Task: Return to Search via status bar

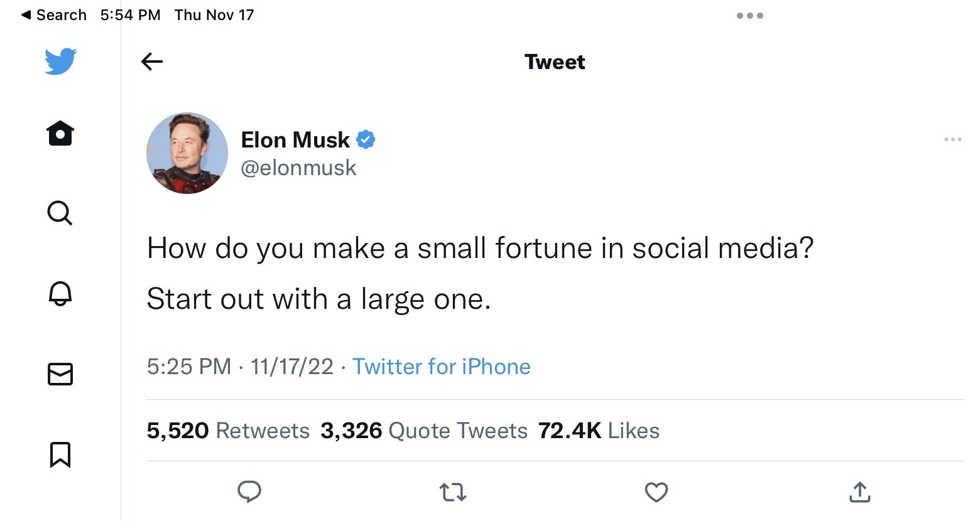Action: [54, 15]
